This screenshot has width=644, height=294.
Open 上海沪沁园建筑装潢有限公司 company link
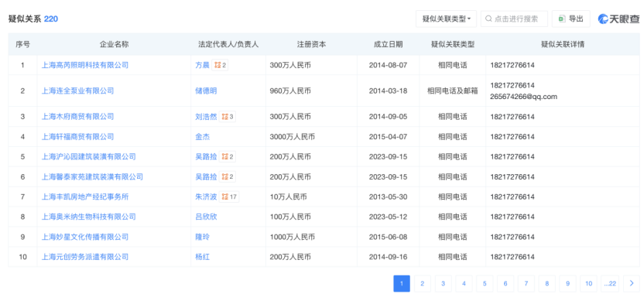coord(89,156)
